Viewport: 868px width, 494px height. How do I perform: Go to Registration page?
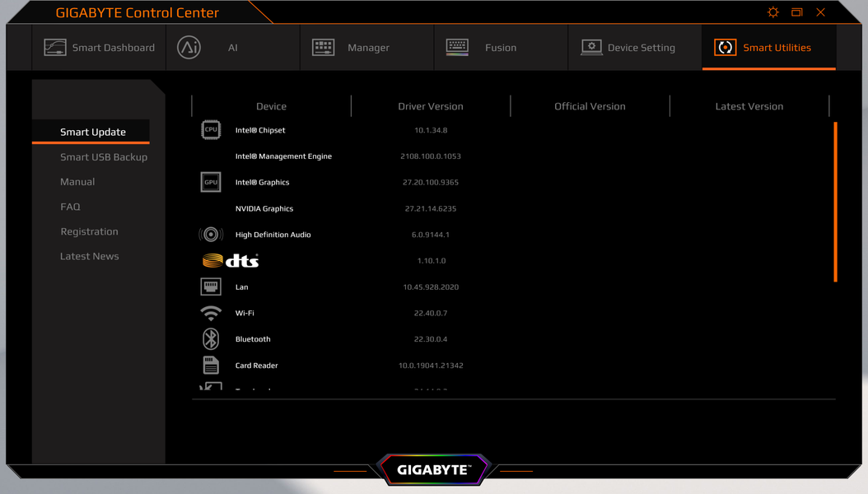[89, 231]
